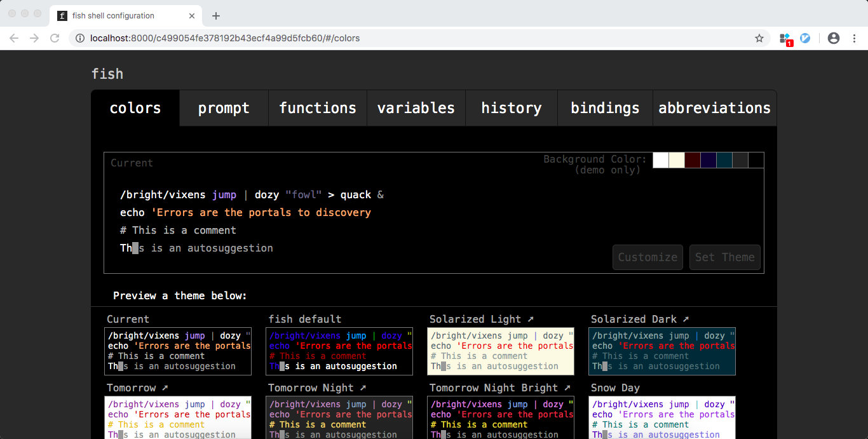Image resolution: width=868 pixels, height=439 pixels.
Task: Open the functions tab
Action: pos(318,108)
